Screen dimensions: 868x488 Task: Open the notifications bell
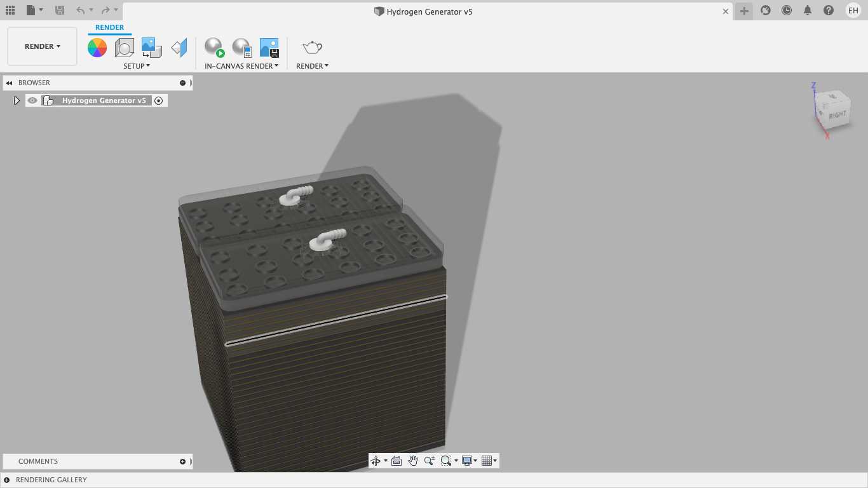808,10
